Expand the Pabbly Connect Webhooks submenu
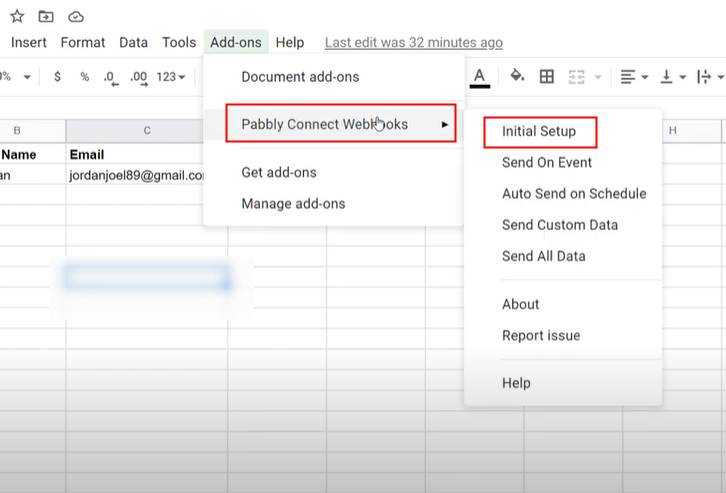Image resolution: width=726 pixels, height=493 pixels. point(334,124)
